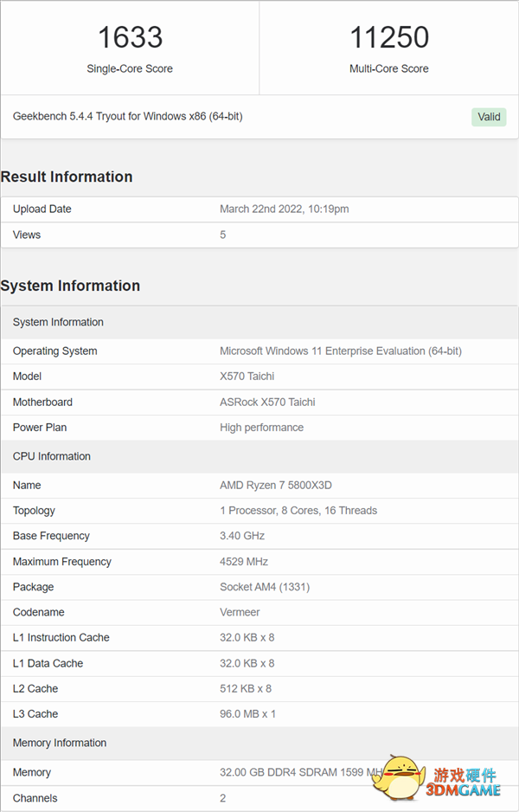
Task: Click the L1 Instruction Cache label
Action: [61, 637]
